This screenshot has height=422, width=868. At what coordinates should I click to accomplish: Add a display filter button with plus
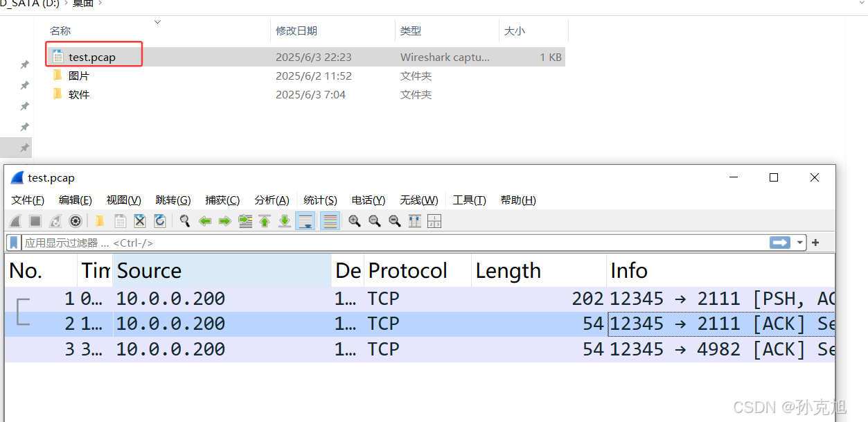point(815,243)
